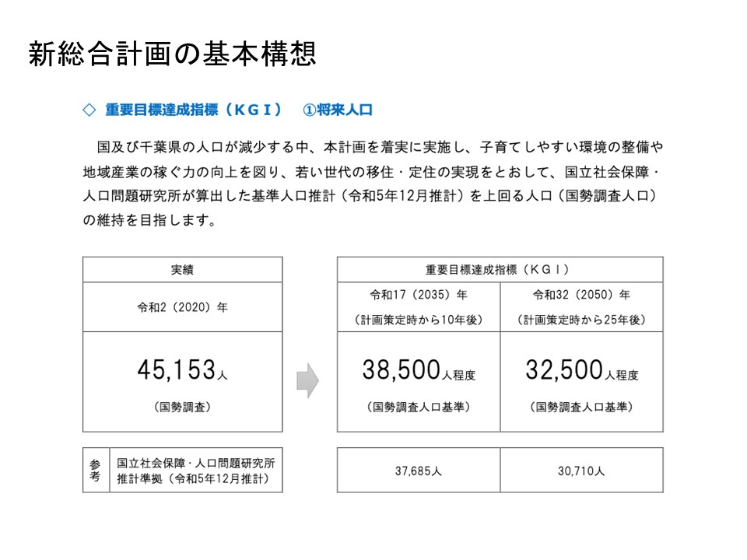Click the 30,710人 reference value
This screenshot has height=560, width=747.
coord(581,471)
